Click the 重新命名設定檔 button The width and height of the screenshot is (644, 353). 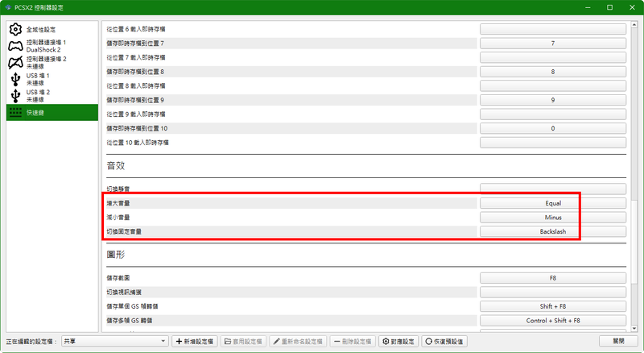[x=298, y=342]
